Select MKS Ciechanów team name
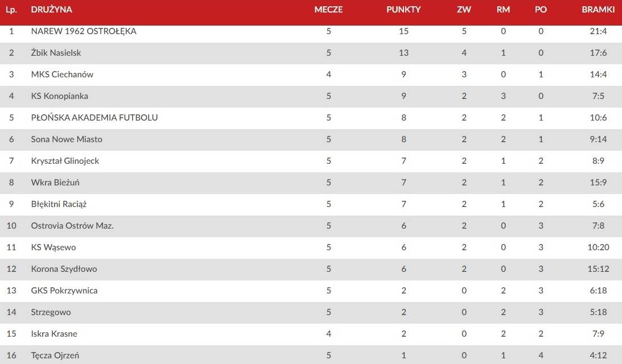This screenshot has height=364, width=622. (x=62, y=74)
